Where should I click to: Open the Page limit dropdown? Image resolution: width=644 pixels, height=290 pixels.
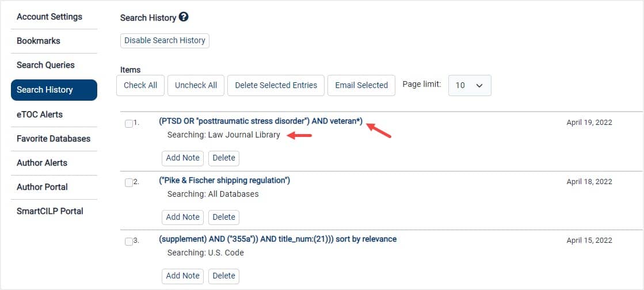coord(470,85)
